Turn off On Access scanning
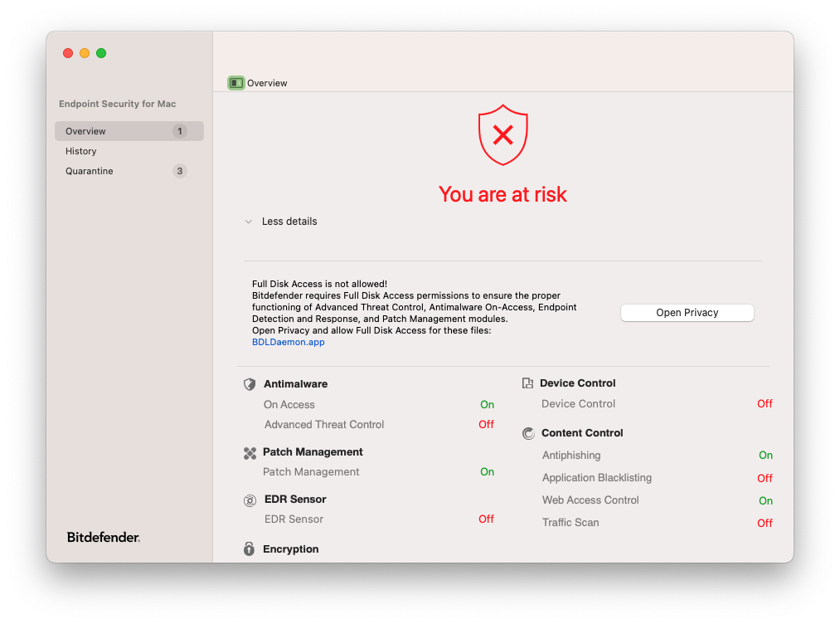Screen dimensions: 840x624 (487, 404)
